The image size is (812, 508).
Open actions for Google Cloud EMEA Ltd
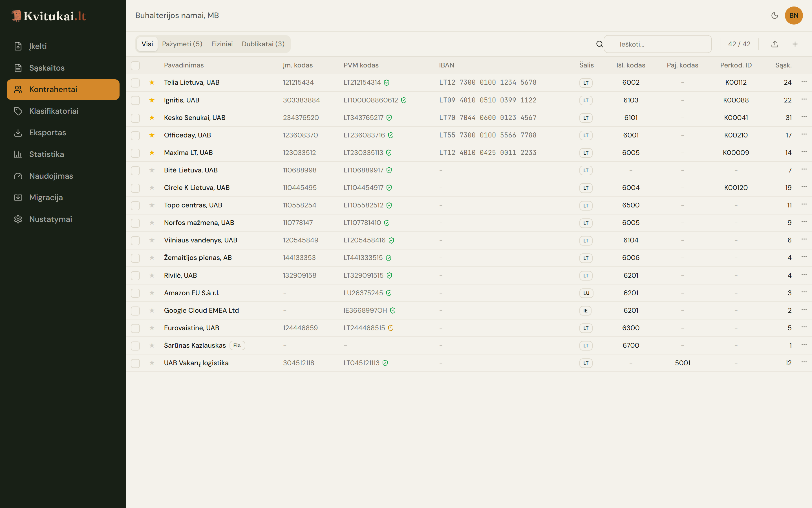click(x=804, y=309)
